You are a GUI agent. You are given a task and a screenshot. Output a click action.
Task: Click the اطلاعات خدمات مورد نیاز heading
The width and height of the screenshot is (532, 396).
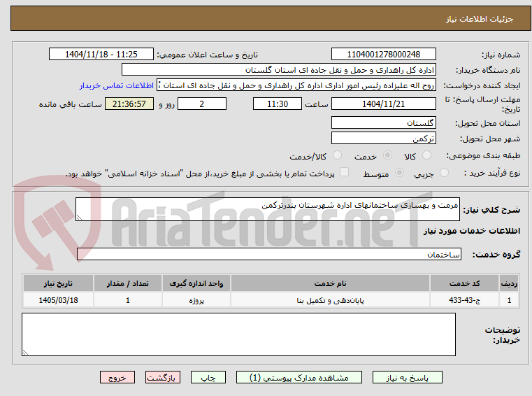pyautogui.click(x=472, y=231)
